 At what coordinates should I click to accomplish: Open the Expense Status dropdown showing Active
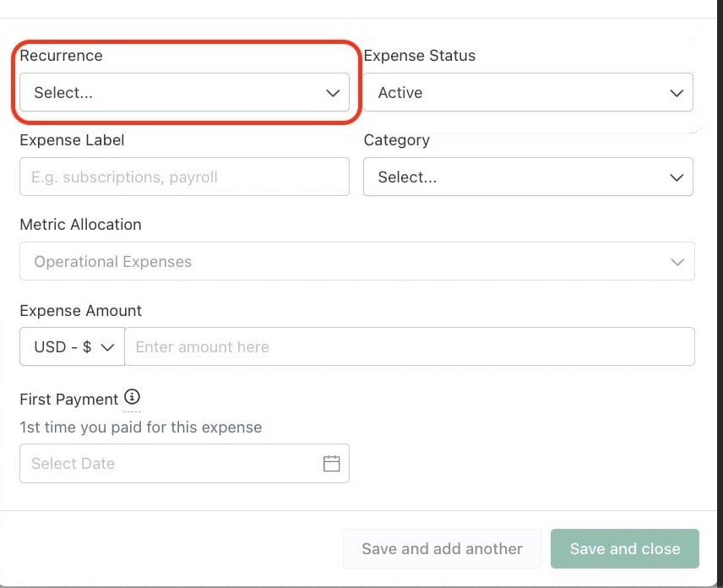(528, 92)
